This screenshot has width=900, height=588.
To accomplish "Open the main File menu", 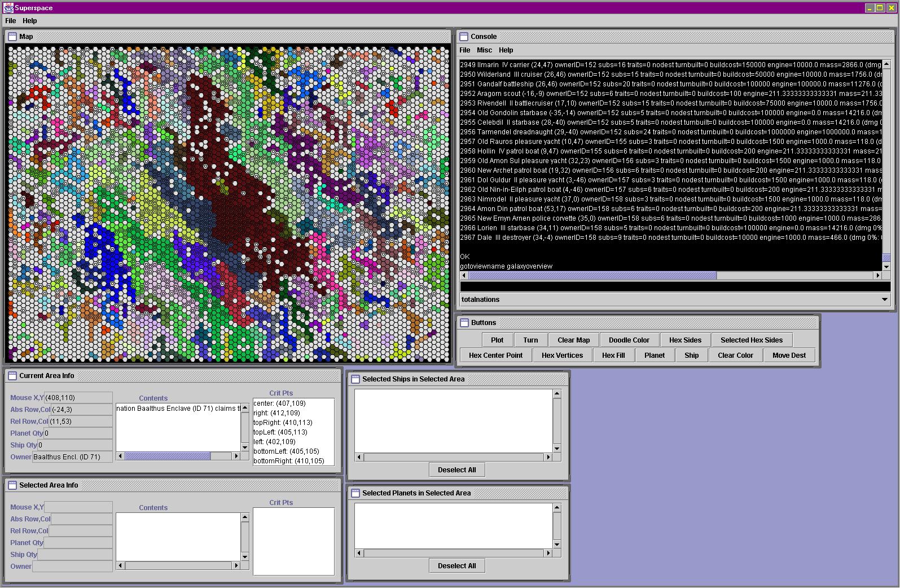I will pos(10,21).
